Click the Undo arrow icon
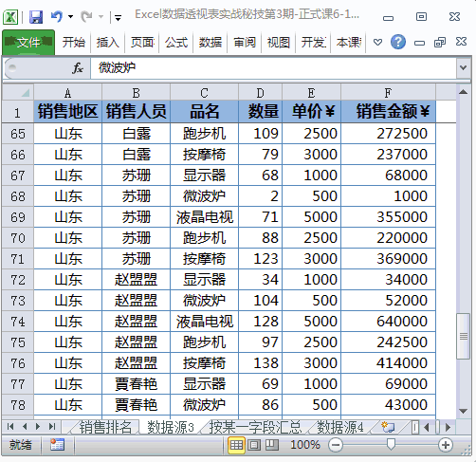 57,16
